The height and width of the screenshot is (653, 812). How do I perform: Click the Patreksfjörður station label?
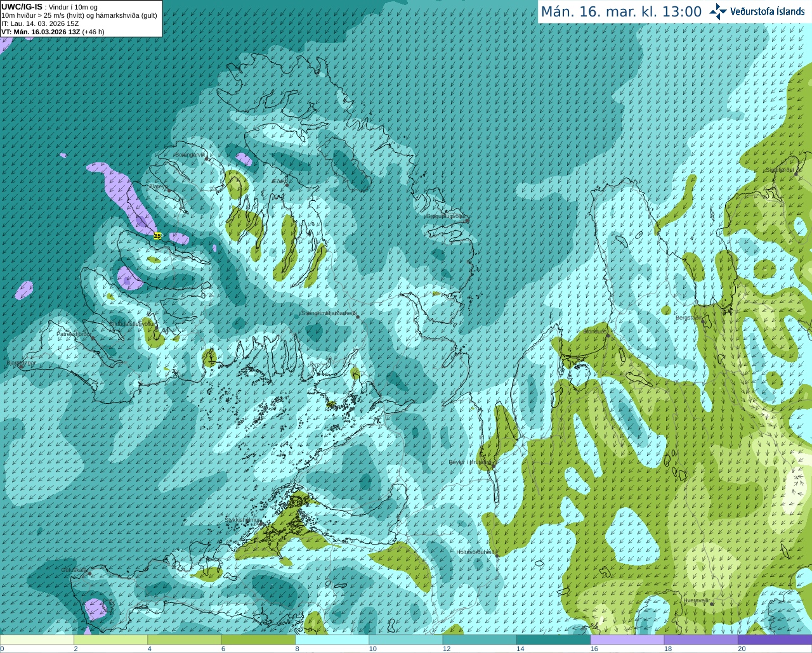[x=74, y=333]
